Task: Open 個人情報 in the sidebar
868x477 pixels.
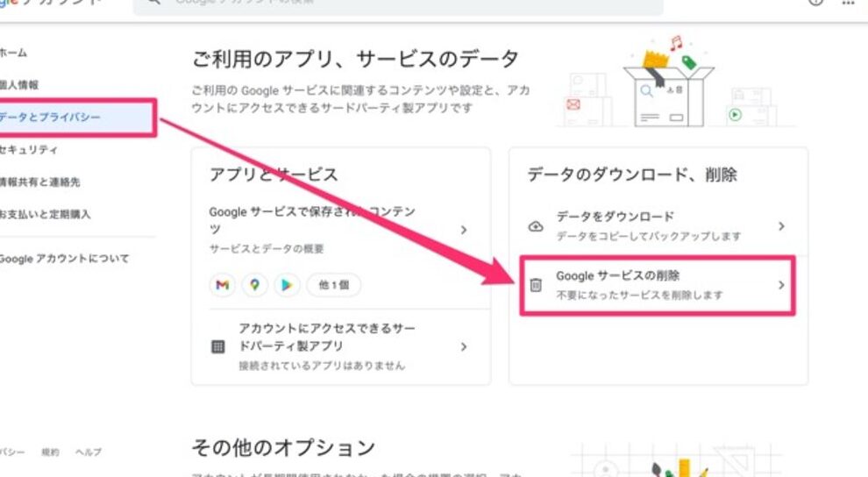Action: pos(19,85)
